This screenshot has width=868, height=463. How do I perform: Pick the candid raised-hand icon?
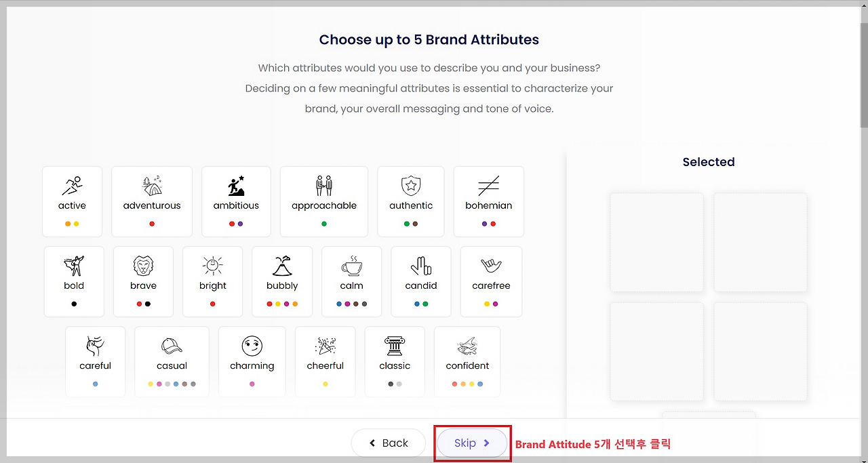[421, 265]
